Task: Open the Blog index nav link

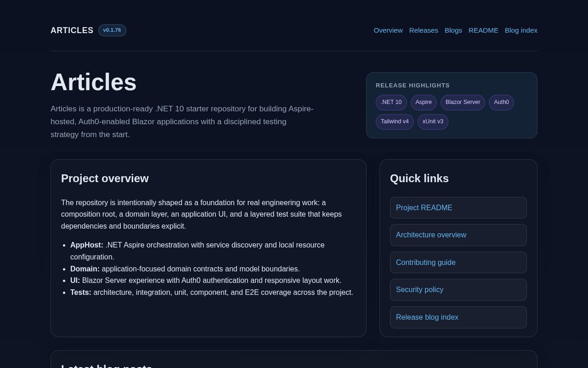Action: (x=521, y=30)
